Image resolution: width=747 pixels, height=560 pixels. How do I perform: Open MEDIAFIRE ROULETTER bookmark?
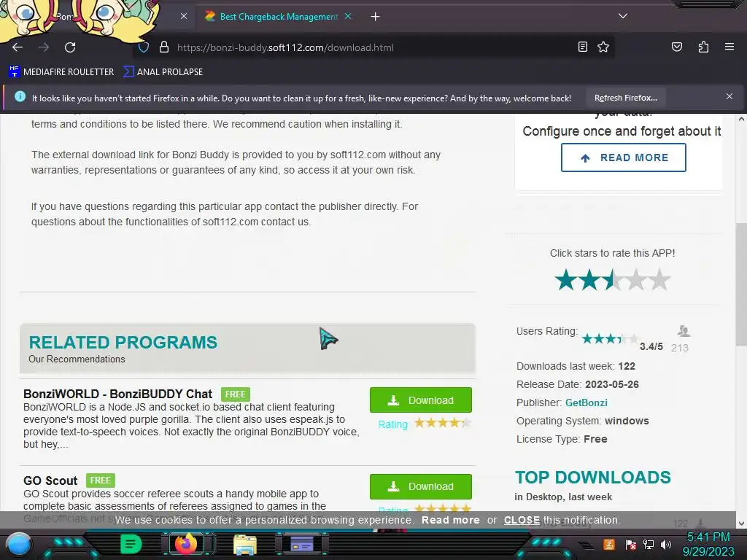pyautogui.click(x=62, y=72)
